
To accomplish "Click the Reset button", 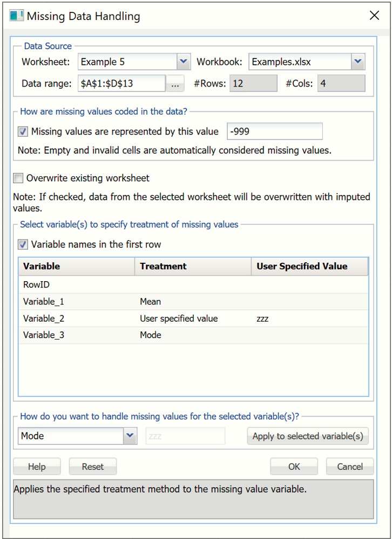I will pyautogui.click(x=92, y=467).
